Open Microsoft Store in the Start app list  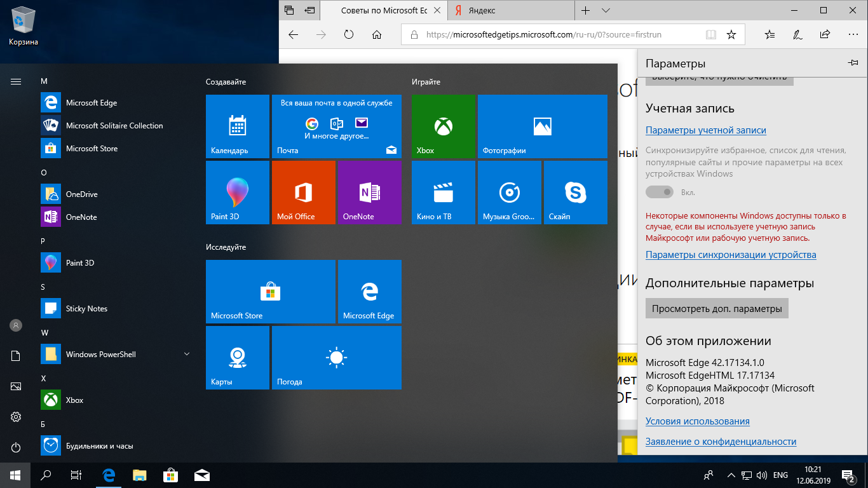click(x=114, y=149)
